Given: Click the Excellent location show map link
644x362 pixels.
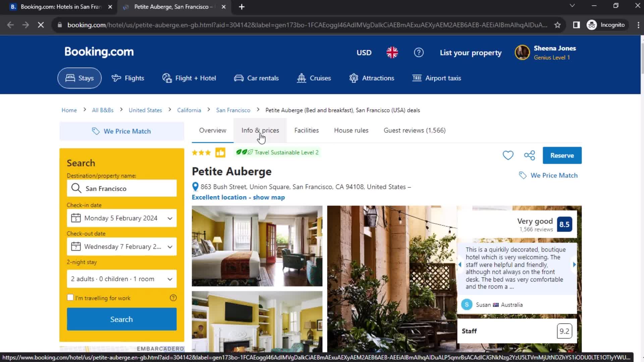Looking at the screenshot, I should tap(238, 197).
